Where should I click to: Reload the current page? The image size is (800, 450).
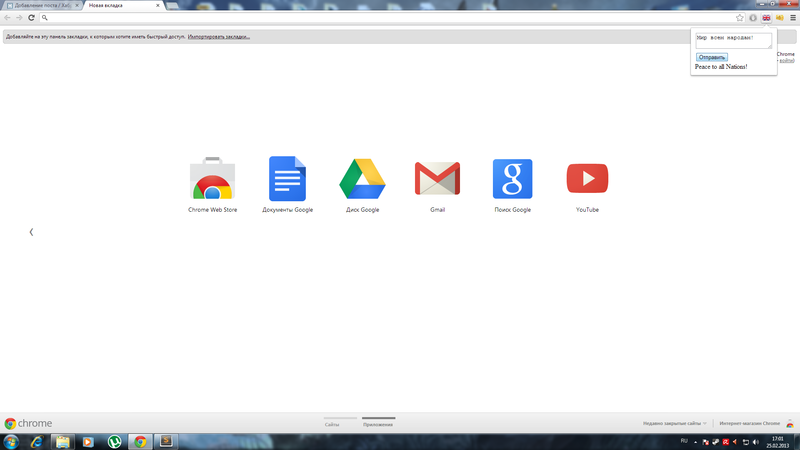pos(31,17)
